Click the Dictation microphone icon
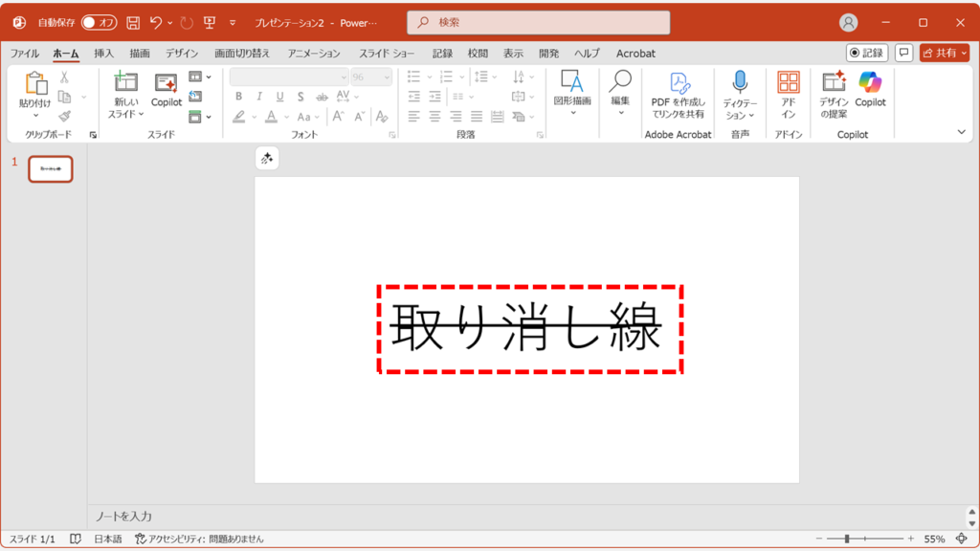Image resolution: width=980 pixels, height=551 pixels. tap(740, 82)
